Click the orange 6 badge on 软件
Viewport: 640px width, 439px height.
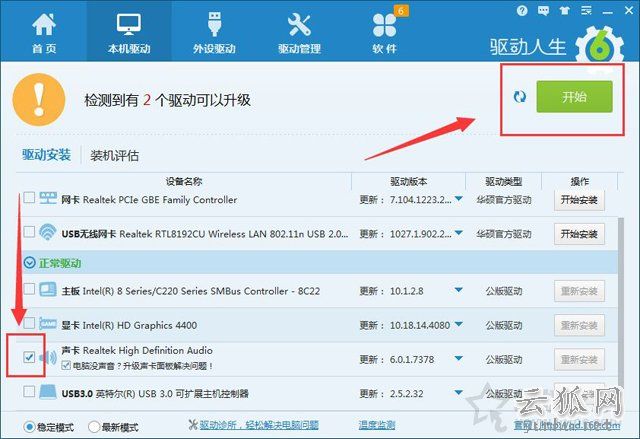coord(401,11)
